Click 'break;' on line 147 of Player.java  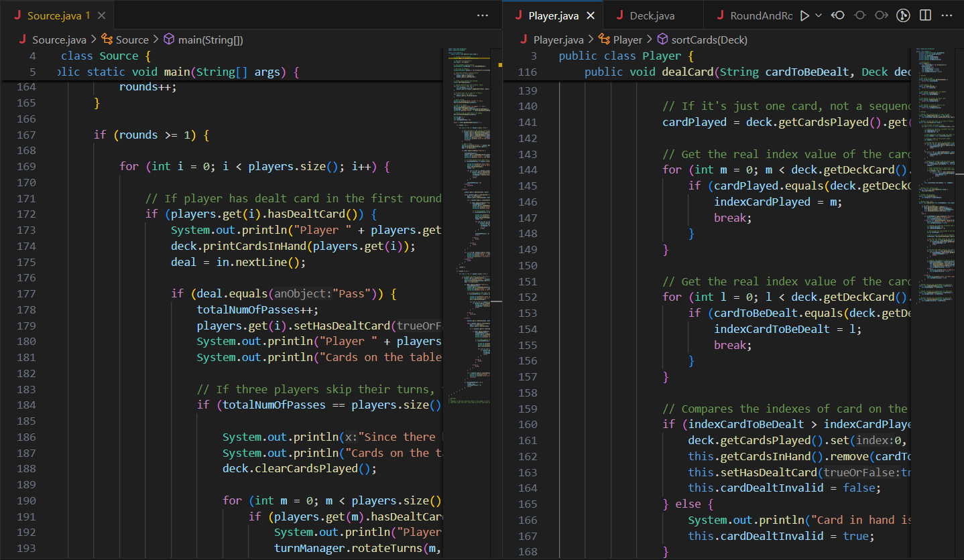[733, 218]
